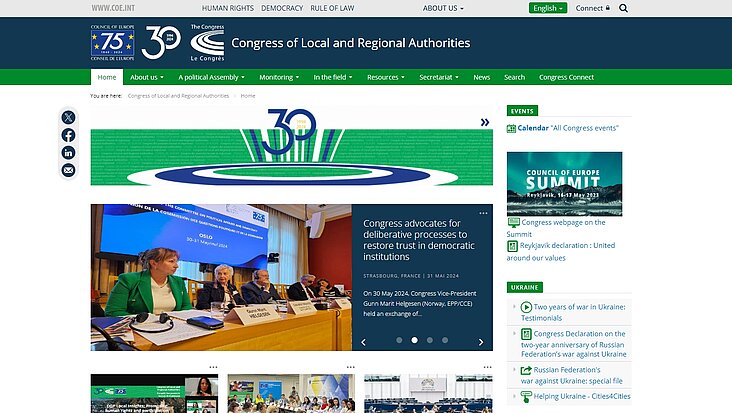Share page by email envelope icon
This screenshot has height=413, width=732.
pyautogui.click(x=68, y=170)
